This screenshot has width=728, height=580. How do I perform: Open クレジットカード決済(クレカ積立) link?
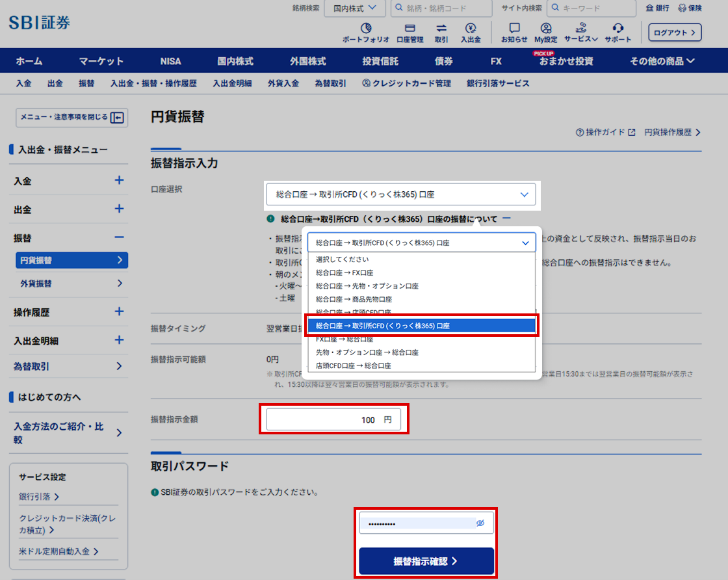68,524
